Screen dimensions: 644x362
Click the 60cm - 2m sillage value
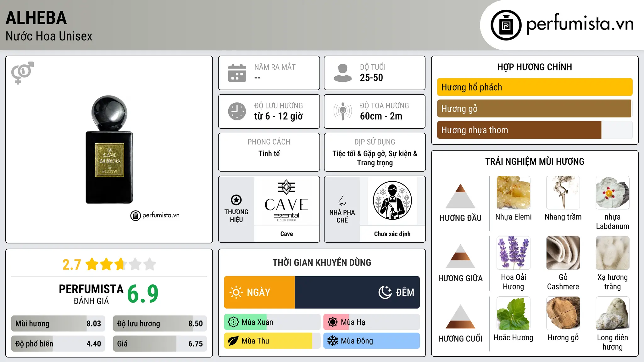pyautogui.click(x=381, y=116)
